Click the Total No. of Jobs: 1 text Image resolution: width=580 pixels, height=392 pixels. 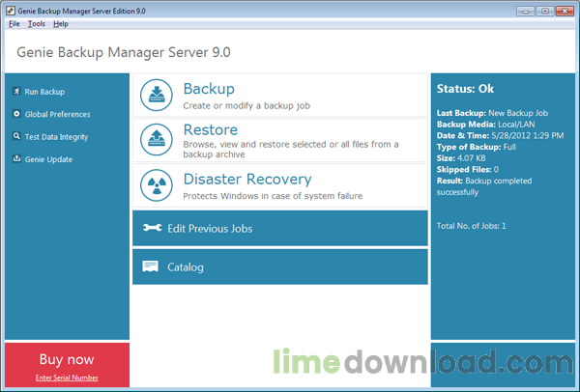pos(472,226)
